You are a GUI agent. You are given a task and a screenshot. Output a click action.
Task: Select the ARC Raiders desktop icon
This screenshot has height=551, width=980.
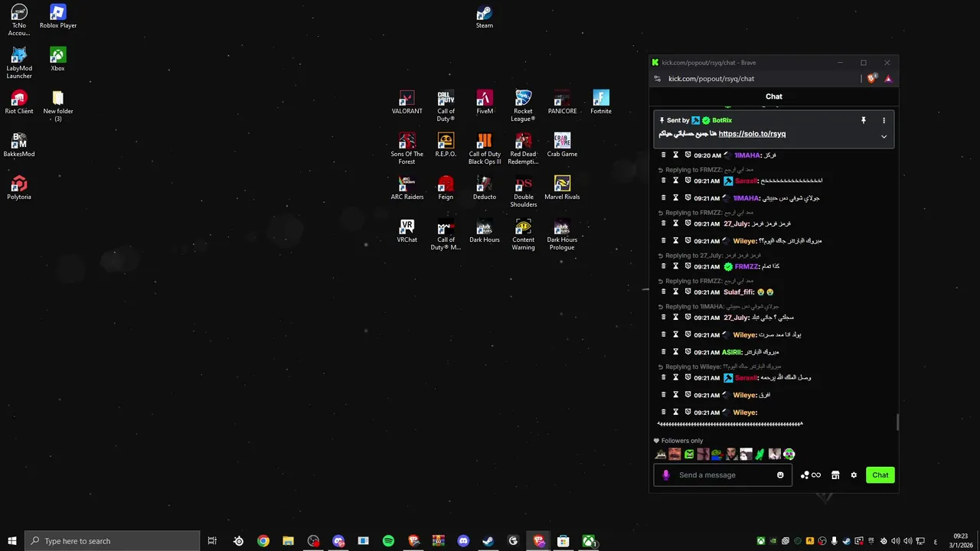click(x=407, y=188)
